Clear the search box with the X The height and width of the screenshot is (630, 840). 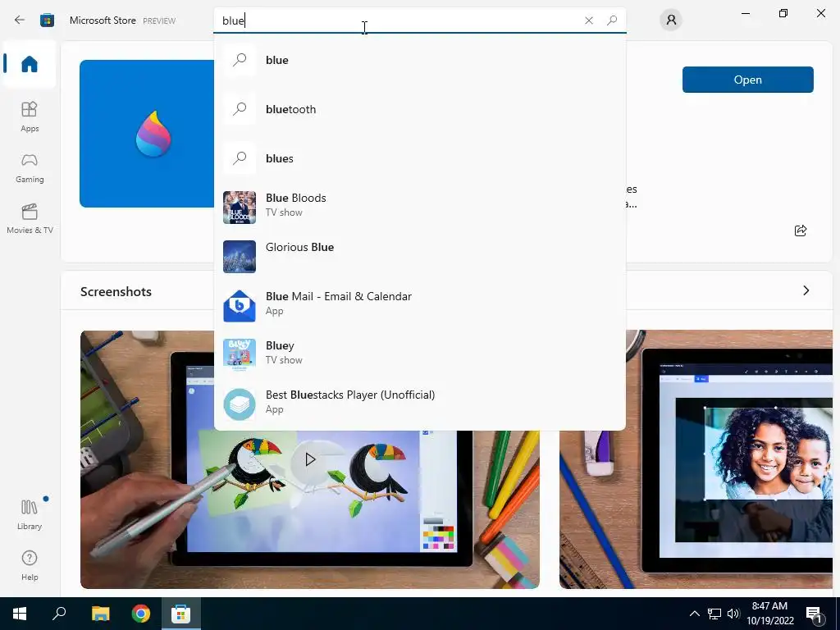(589, 21)
